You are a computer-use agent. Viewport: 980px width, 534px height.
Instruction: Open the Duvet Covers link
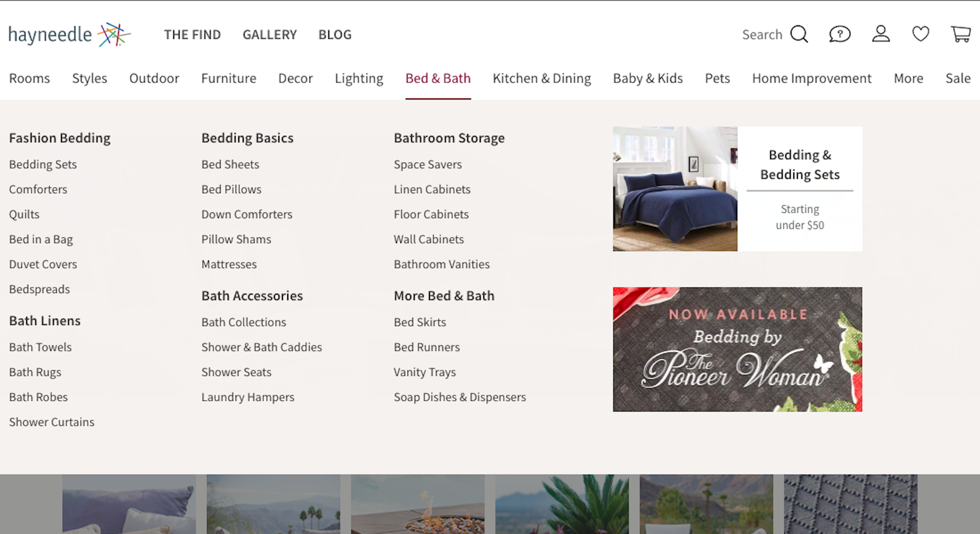[x=43, y=264]
